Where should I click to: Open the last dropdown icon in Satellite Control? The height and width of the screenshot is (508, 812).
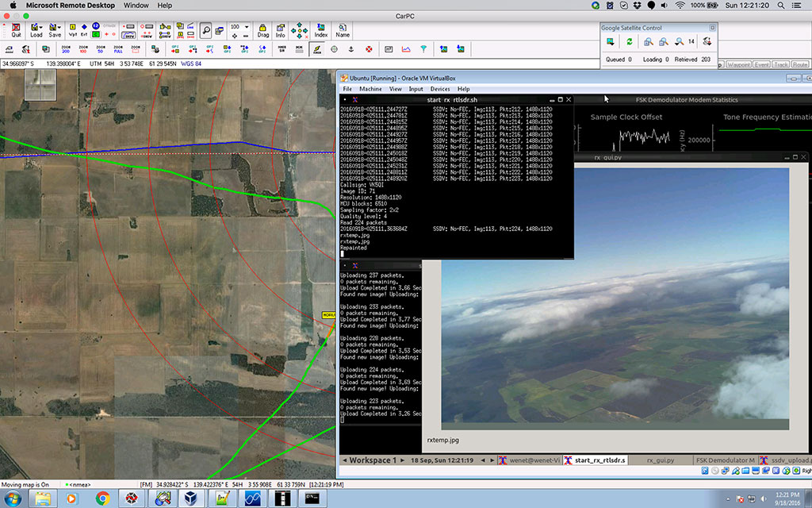[x=707, y=41]
